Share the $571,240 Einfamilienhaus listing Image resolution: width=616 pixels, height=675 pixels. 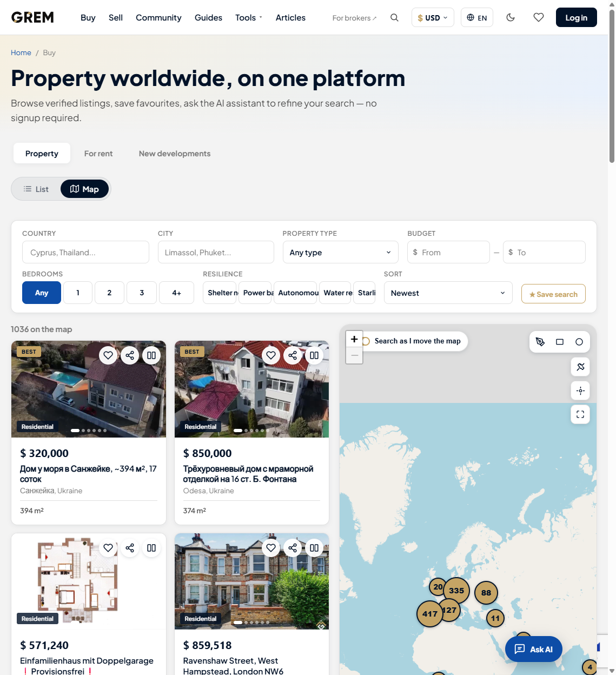tap(130, 548)
